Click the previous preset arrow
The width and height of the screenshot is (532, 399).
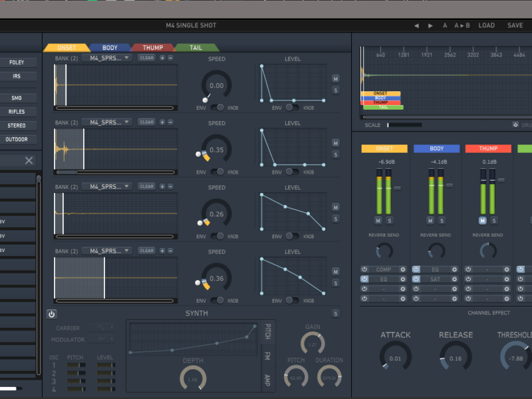[416, 25]
